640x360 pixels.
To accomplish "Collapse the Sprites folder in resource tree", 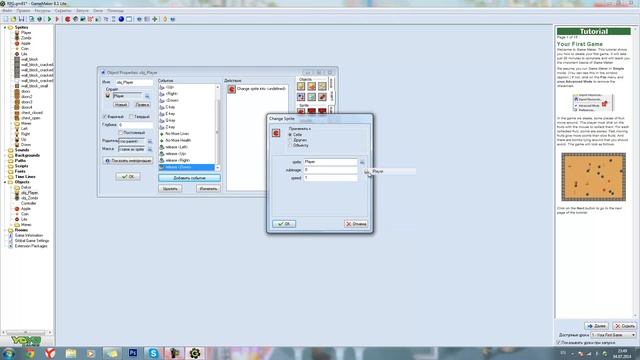I will coord(5,27).
